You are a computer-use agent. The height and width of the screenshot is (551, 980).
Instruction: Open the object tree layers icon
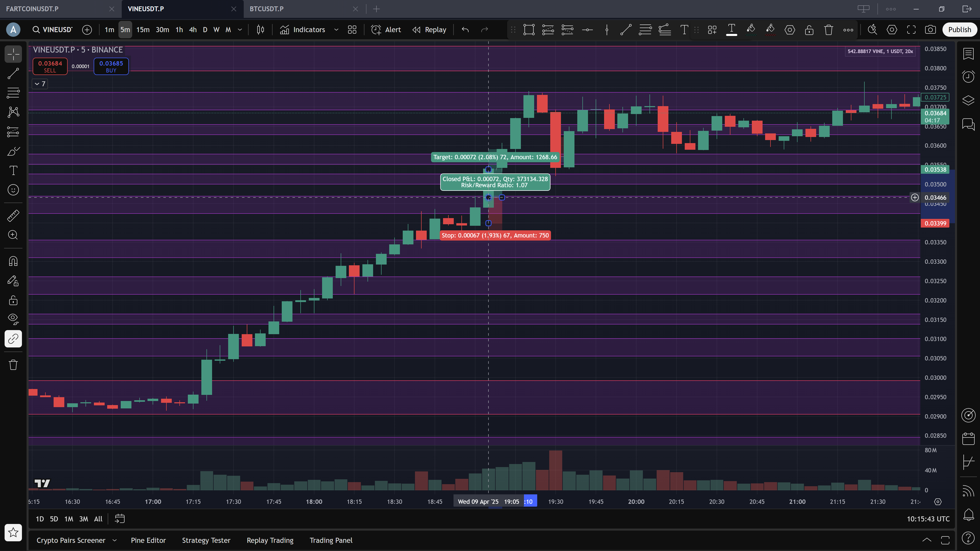968,101
